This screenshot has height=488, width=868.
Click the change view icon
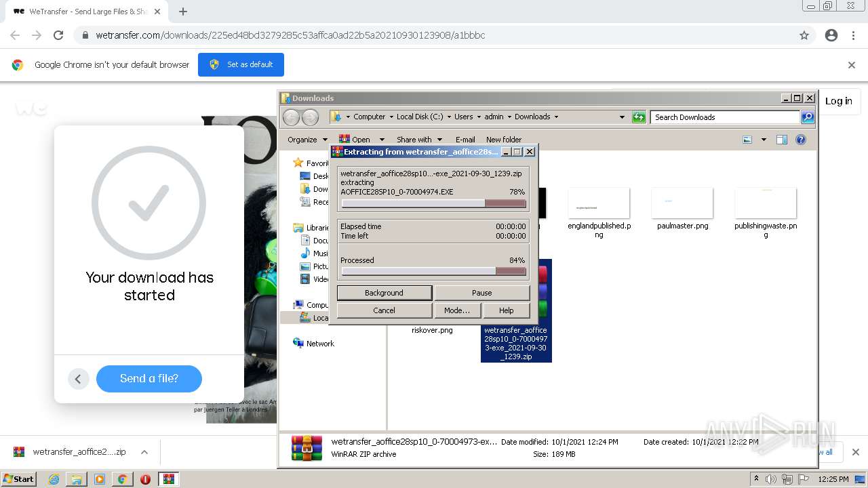click(747, 140)
